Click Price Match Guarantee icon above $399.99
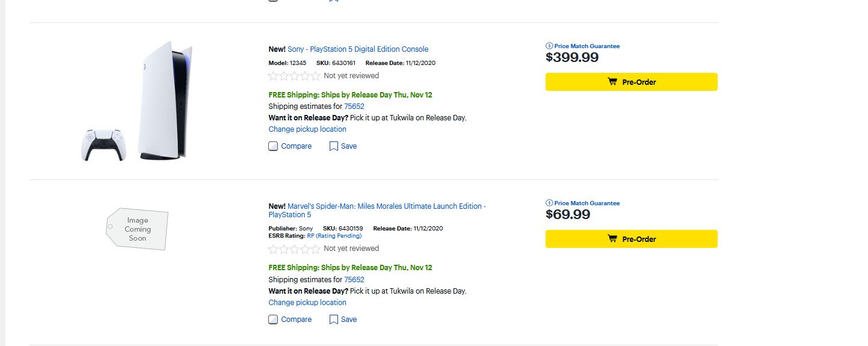Image resolution: width=868 pixels, height=346 pixels. click(x=549, y=46)
